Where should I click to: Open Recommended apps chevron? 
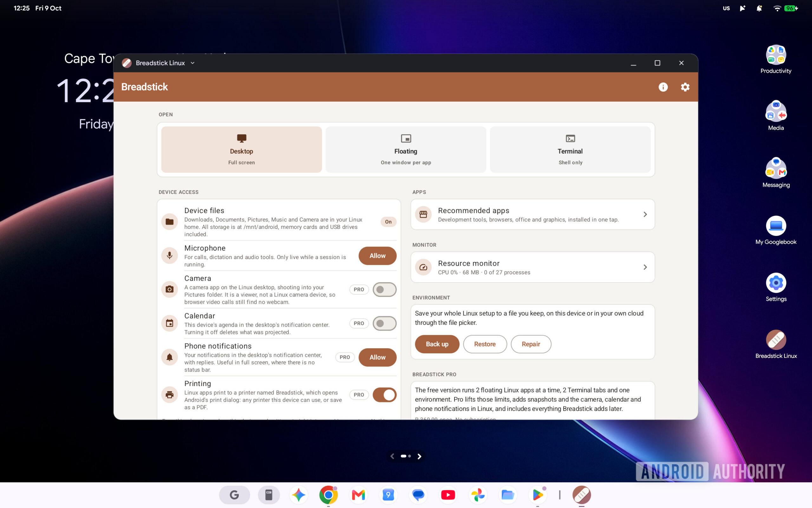point(645,214)
